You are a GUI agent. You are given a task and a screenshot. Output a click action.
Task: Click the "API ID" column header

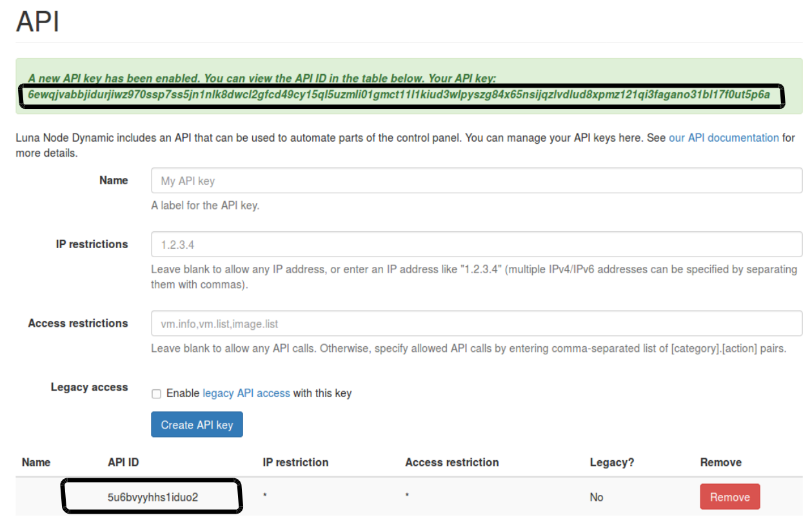(x=123, y=462)
